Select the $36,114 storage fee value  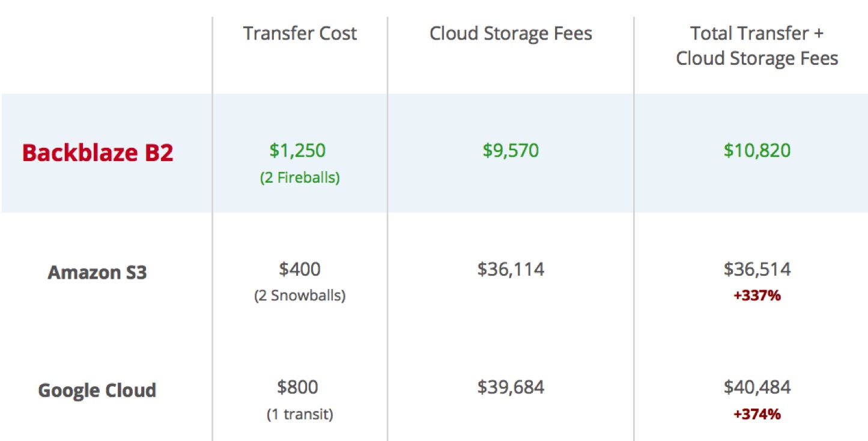pos(511,269)
